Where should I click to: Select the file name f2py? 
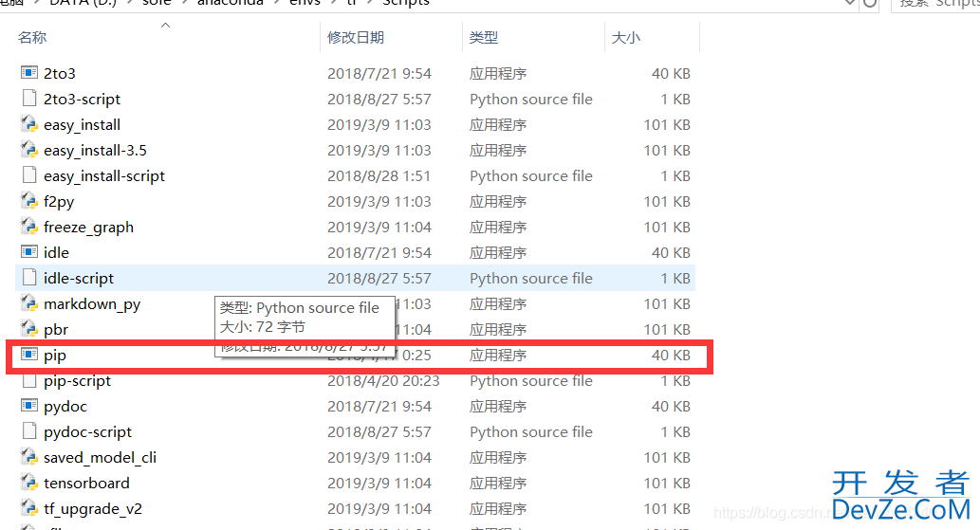(59, 202)
